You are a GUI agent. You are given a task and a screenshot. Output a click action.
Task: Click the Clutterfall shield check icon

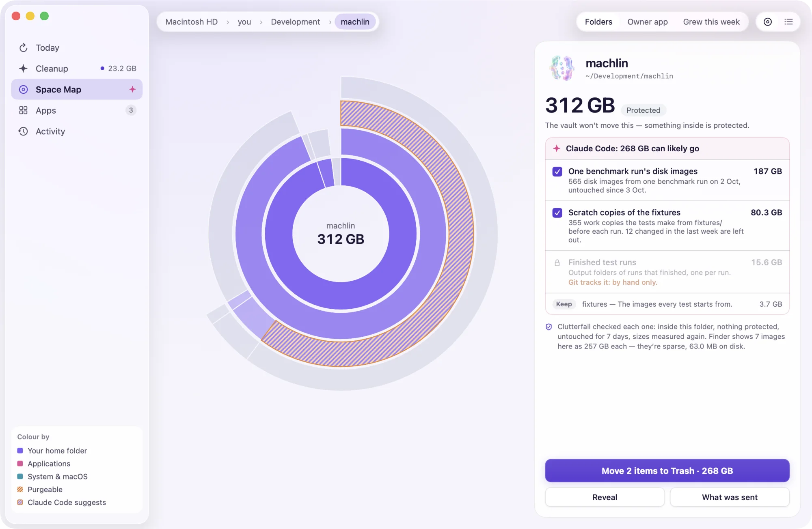549,327
